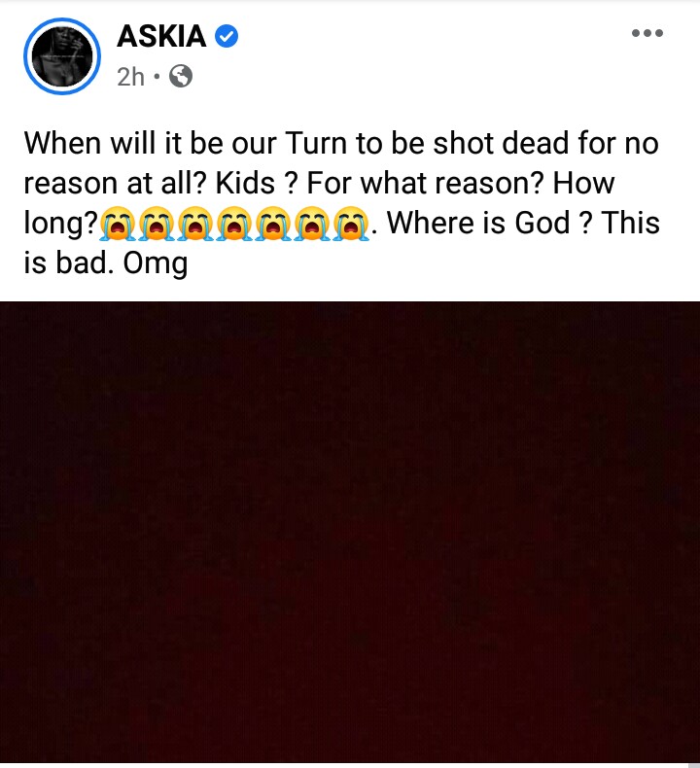Image resolution: width=700 pixels, height=768 pixels.
Task: Open the dark red post image
Action: tap(350, 532)
